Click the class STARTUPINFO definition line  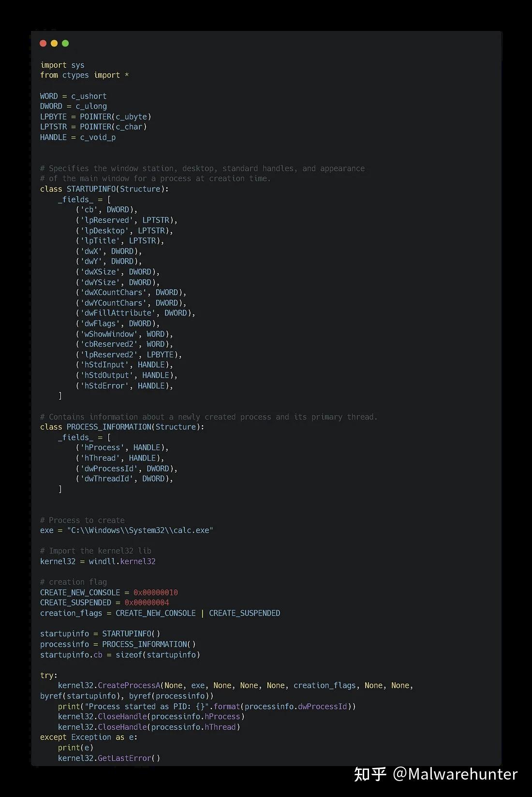104,189
